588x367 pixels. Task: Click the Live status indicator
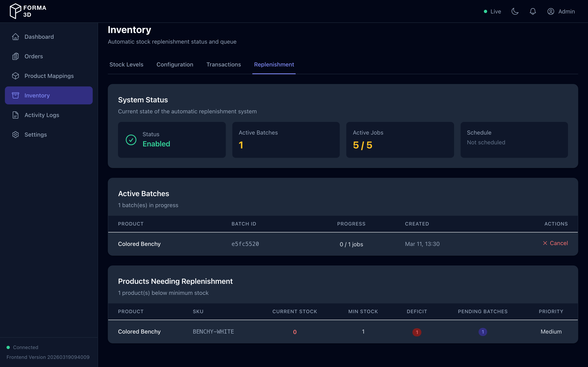pos(492,11)
